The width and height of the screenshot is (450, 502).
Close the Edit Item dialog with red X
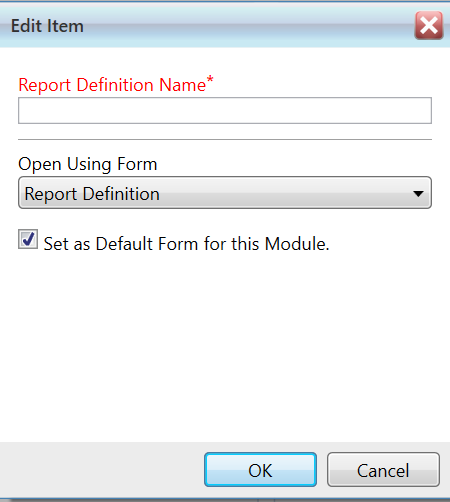point(429,26)
